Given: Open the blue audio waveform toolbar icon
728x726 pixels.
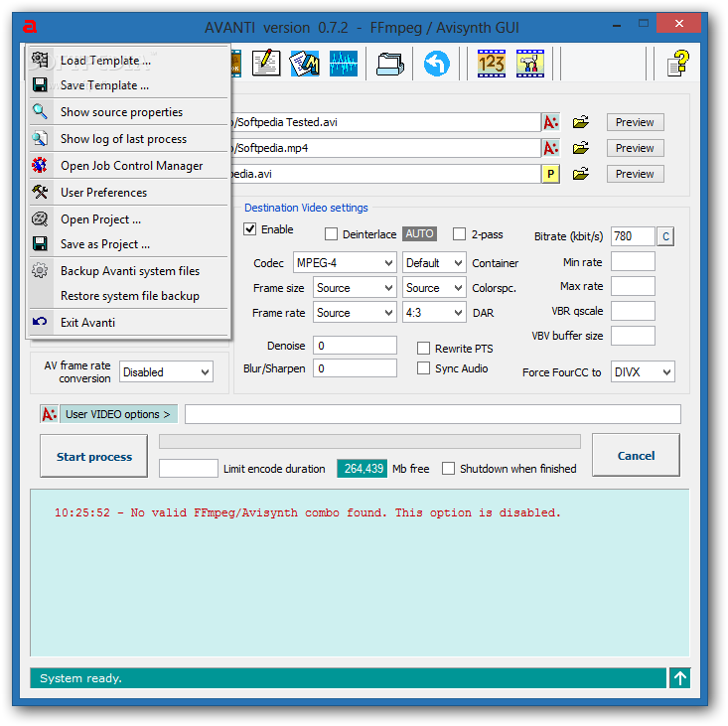Looking at the screenshot, I should tap(344, 64).
